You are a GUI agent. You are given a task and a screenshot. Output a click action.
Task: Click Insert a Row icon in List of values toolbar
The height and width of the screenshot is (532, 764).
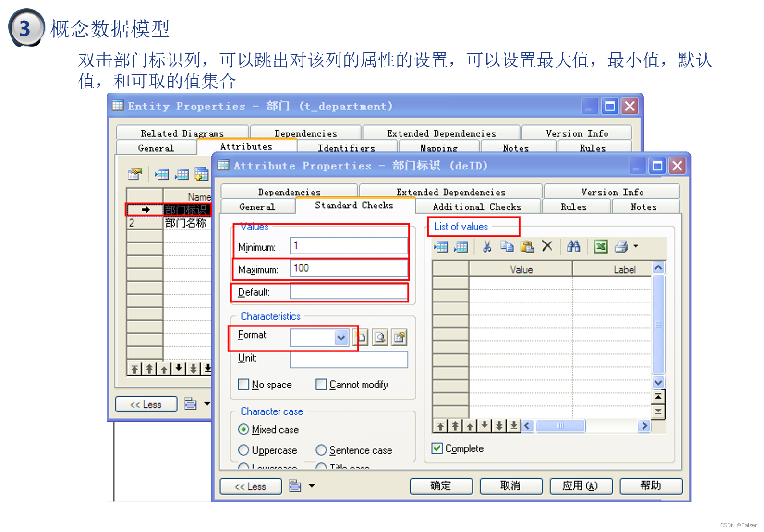click(441, 247)
